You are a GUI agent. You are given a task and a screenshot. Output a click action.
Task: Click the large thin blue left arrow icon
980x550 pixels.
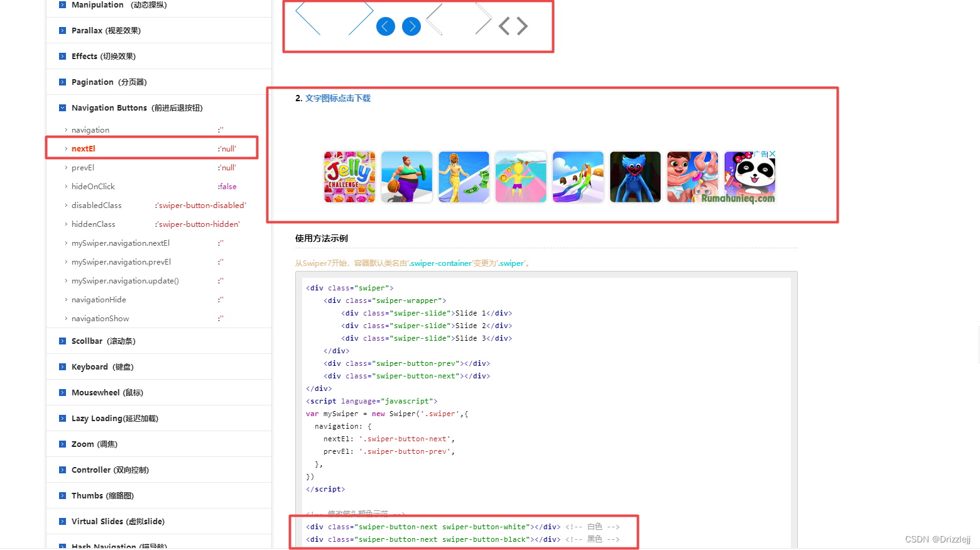tap(308, 18)
